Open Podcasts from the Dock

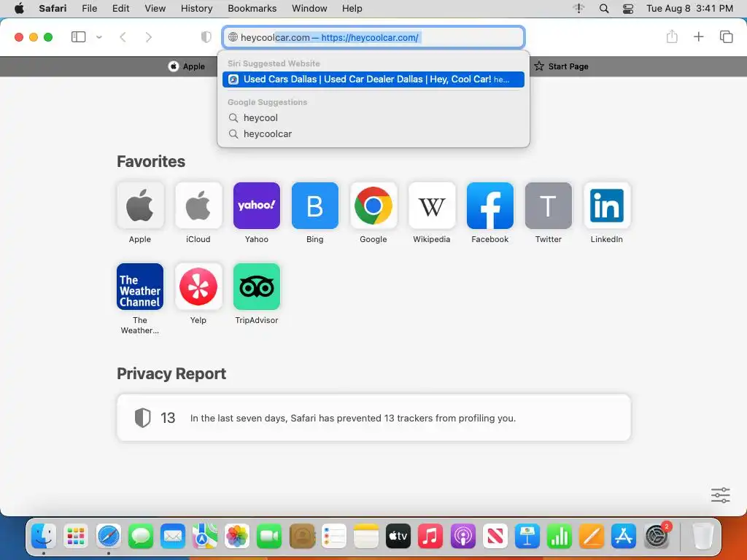pos(462,536)
